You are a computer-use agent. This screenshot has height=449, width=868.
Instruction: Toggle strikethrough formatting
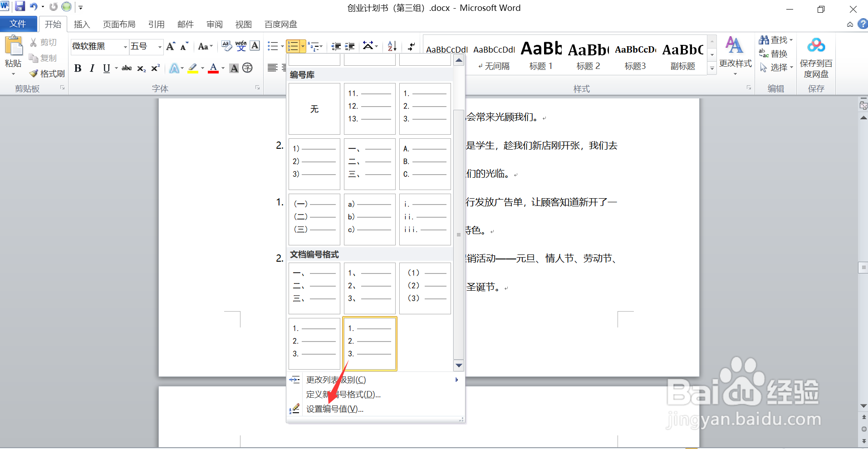point(127,68)
